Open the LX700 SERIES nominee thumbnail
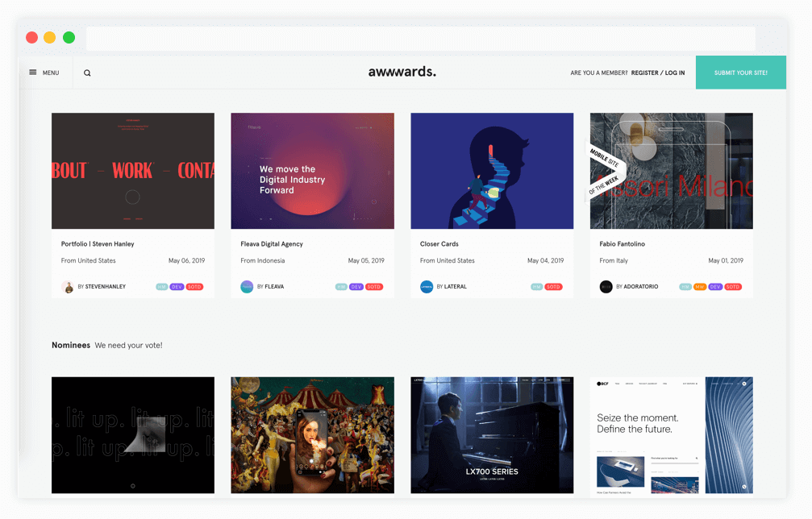 492,434
